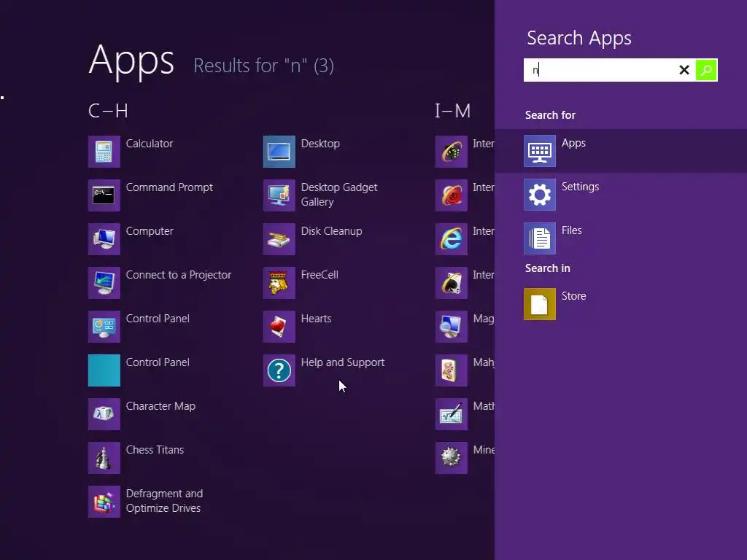Image resolution: width=747 pixels, height=560 pixels.
Task: Open the blue-tile Control Panel icon
Action: tap(104, 370)
